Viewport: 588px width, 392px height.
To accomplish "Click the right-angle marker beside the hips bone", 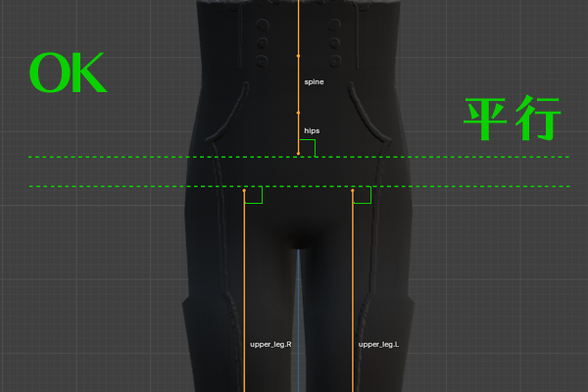I will tap(308, 148).
